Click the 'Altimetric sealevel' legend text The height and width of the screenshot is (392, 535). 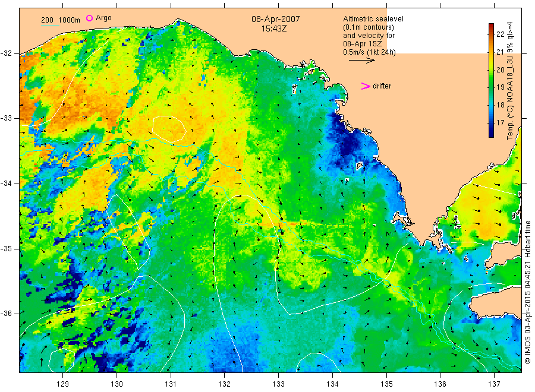click(x=373, y=19)
